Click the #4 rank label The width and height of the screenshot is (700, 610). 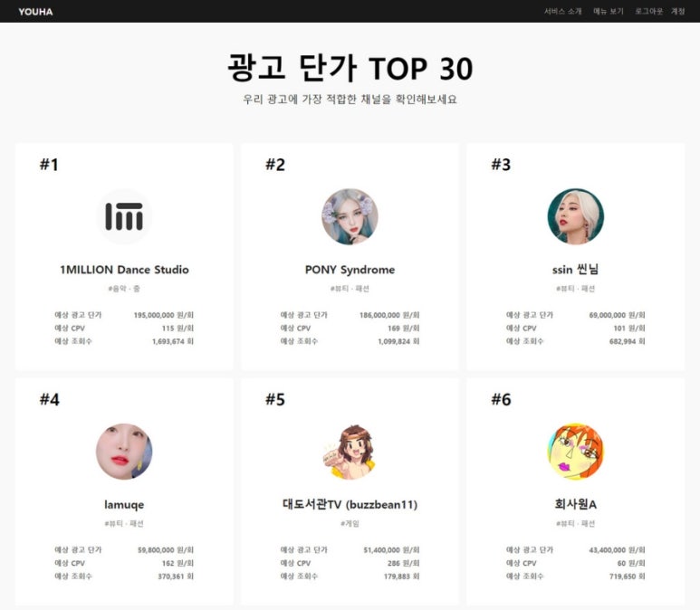(x=50, y=399)
